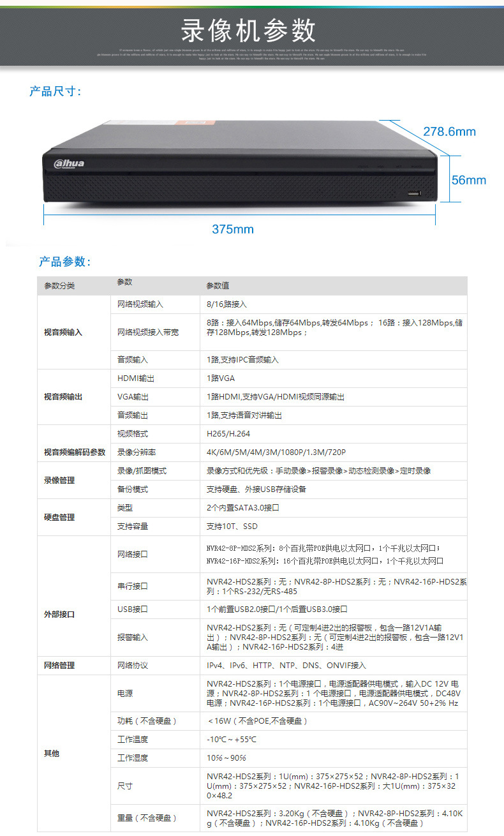The image size is (504, 836).
Task: Click the 电源 parameter cell
Action: [x=155, y=694]
